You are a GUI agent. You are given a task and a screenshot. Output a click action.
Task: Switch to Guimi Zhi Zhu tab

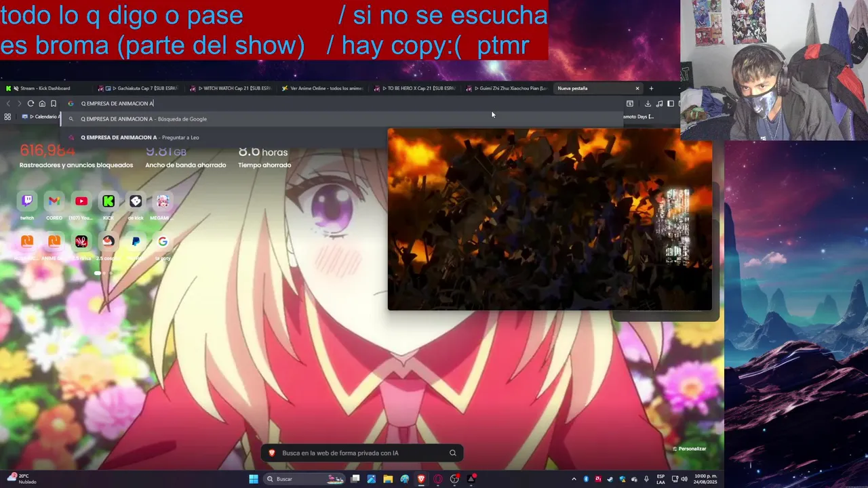[507, 88]
